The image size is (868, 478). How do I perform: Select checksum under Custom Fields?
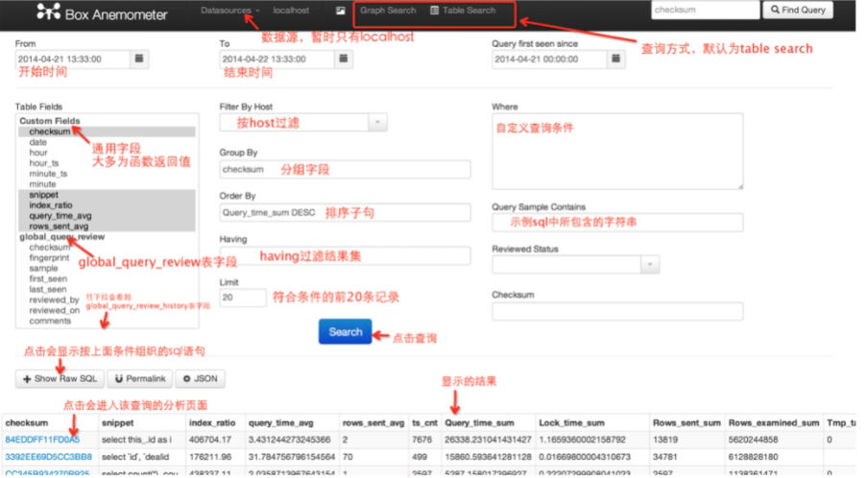click(107, 131)
